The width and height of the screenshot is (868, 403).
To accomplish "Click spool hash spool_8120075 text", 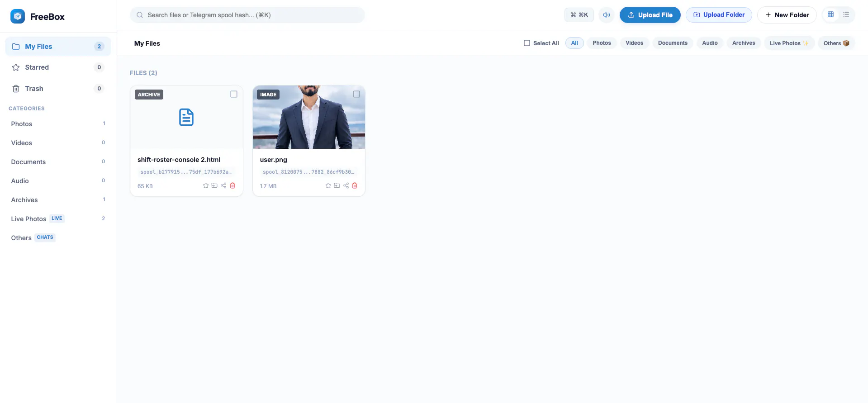I will pos(308,172).
